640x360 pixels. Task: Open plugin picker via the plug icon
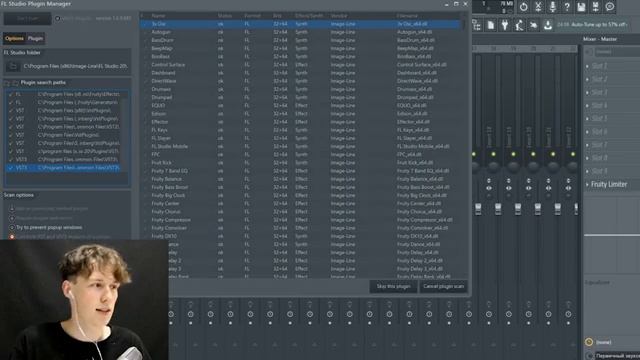click(x=505, y=25)
